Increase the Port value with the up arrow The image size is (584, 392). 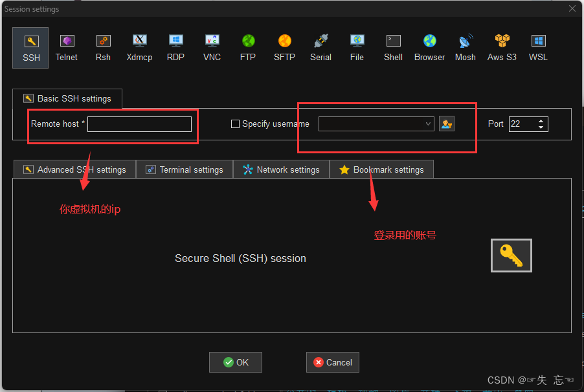[x=541, y=120]
